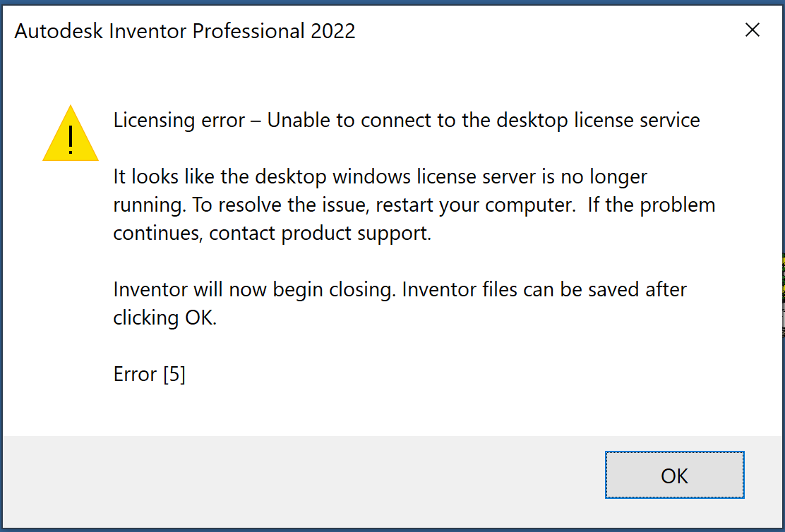Click the word "Error" above the footer
Image resolution: width=785 pixels, height=532 pixels.
coord(135,374)
